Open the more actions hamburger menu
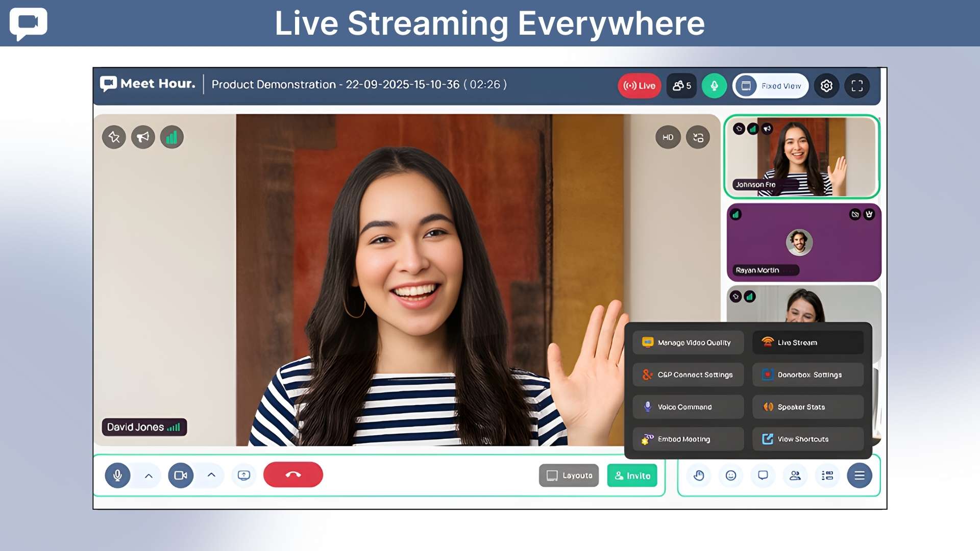 (x=860, y=475)
